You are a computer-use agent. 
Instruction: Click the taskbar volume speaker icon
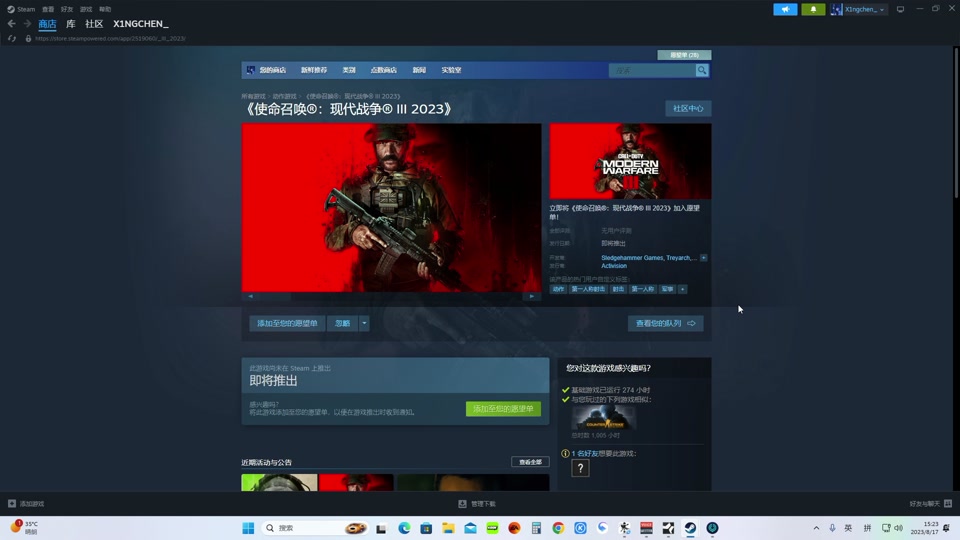898,528
